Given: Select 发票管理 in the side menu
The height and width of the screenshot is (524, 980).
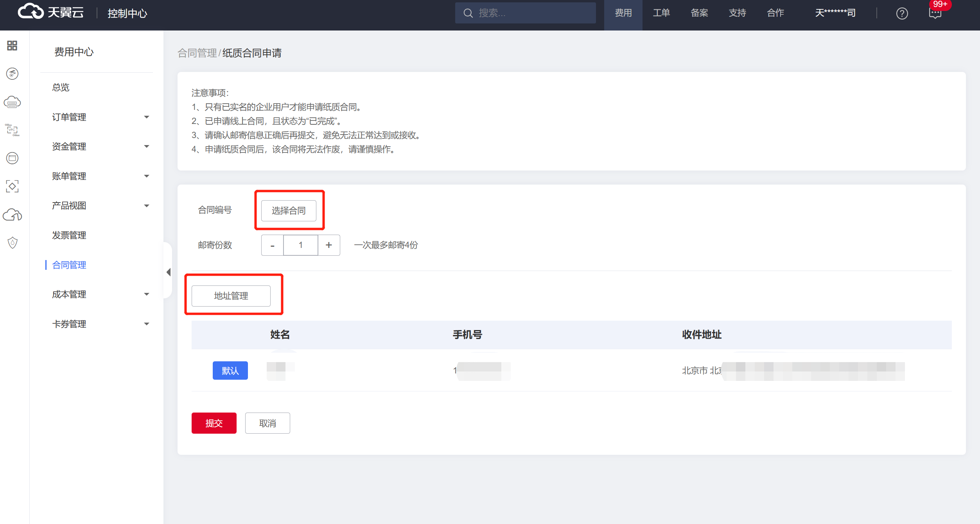Looking at the screenshot, I should coord(69,235).
